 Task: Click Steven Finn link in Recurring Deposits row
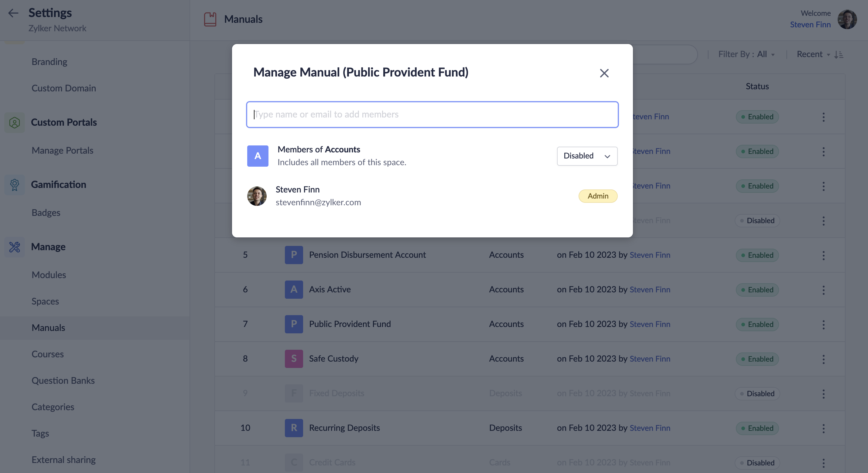tap(650, 428)
